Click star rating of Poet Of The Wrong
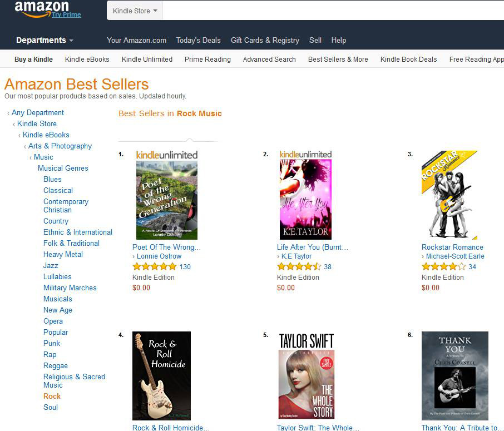The image size is (504, 431). point(155,267)
